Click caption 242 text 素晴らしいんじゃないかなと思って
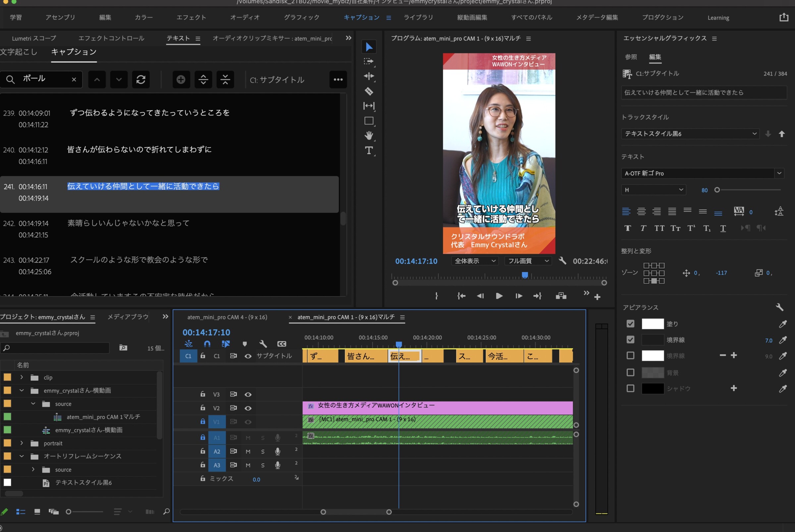This screenshot has height=532, width=795. [x=128, y=223]
